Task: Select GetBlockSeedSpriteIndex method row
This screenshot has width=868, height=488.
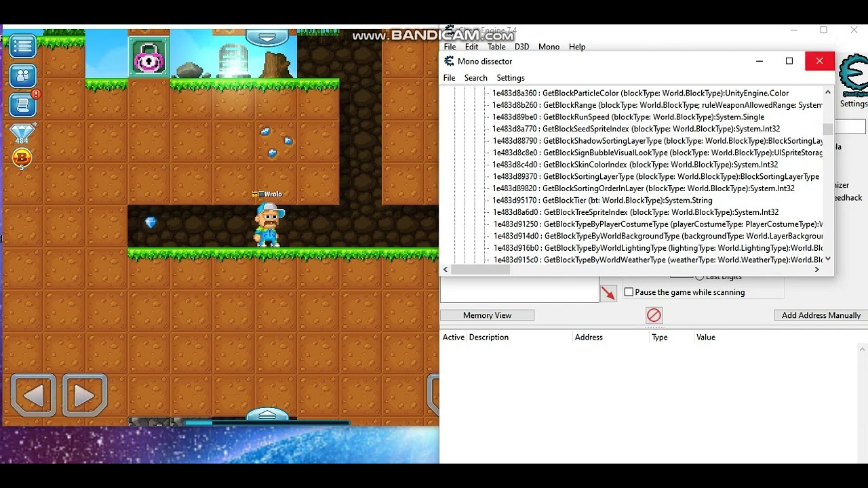Action: [x=636, y=129]
